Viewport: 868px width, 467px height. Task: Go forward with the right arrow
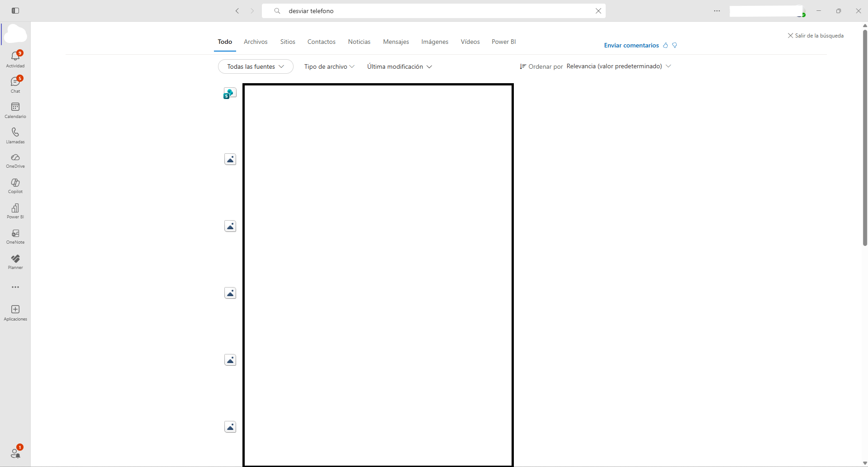[252, 11]
